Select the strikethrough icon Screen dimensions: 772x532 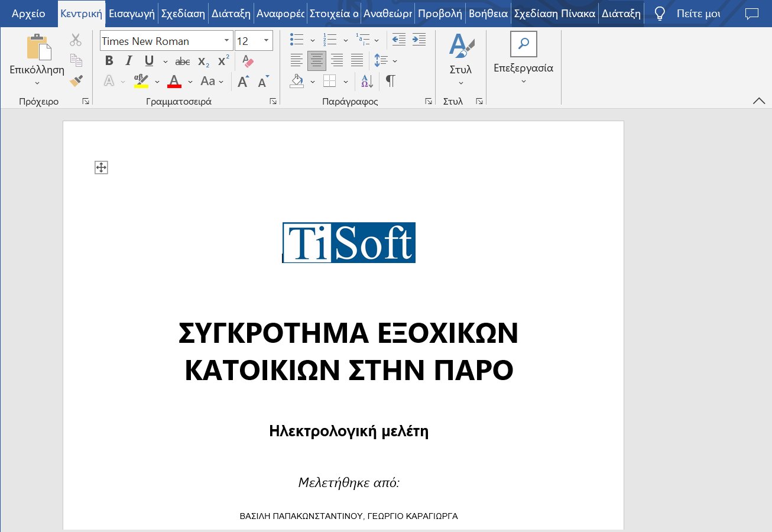pyautogui.click(x=183, y=61)
